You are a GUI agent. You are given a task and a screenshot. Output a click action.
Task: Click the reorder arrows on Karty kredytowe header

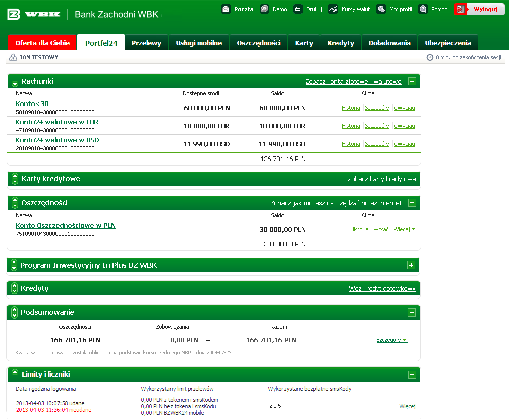point(15,179)
